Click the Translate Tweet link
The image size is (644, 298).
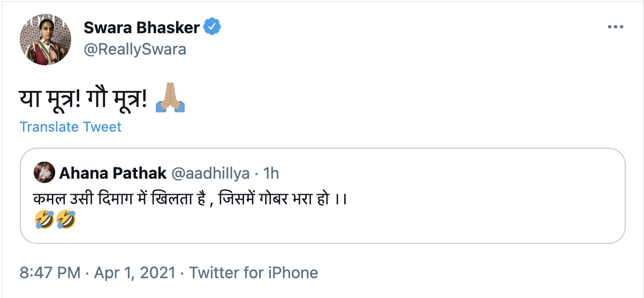coord(70,127)
